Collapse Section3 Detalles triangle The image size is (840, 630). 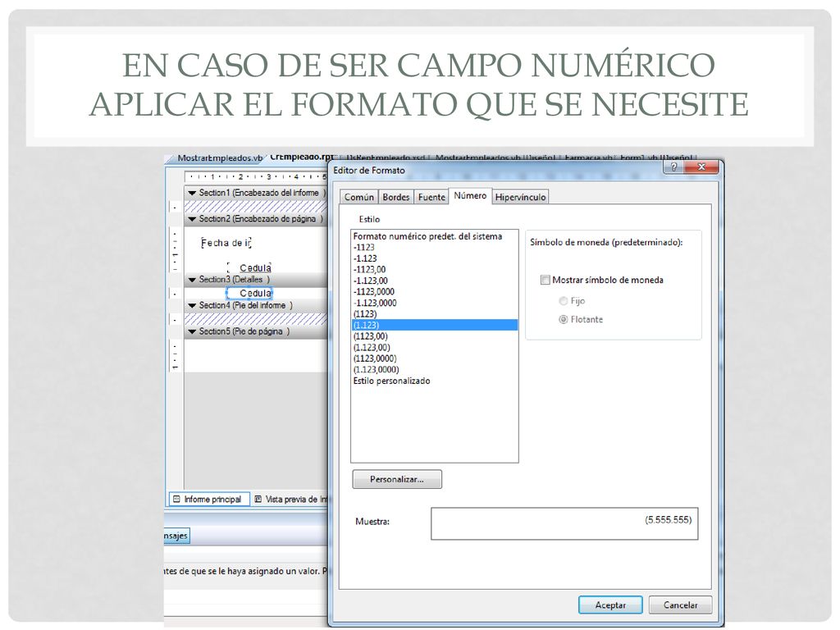tap(192, 280)
